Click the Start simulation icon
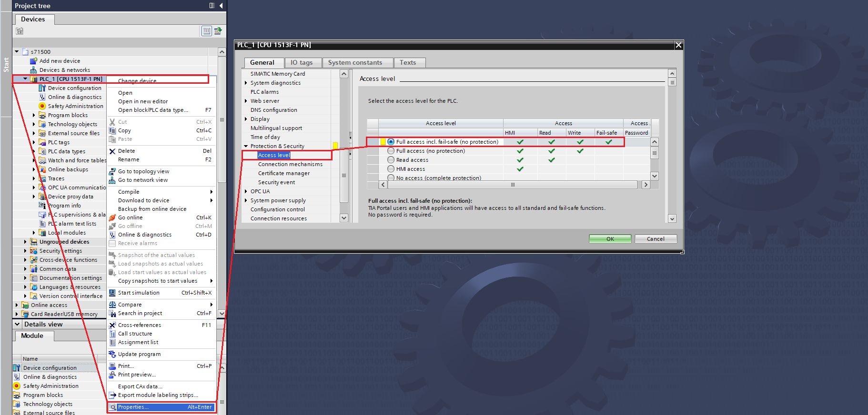The width and height of the screenshot is (868, 415). click(x=112, y=293)
